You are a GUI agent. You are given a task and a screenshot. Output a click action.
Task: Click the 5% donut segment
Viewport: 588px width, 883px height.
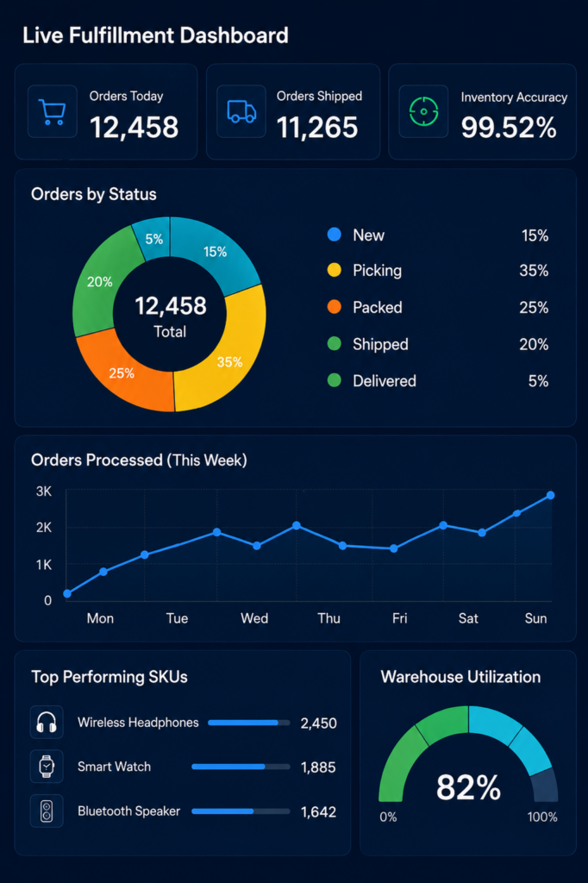pos(153,238)
